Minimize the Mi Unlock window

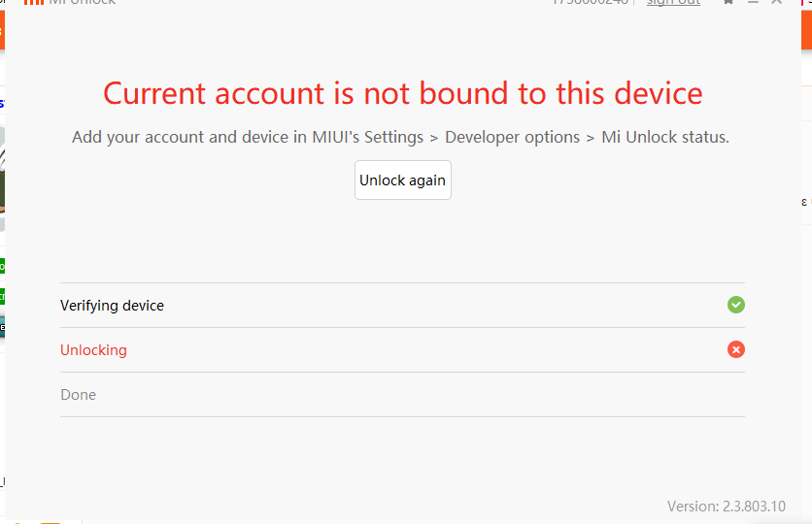click(753, 3)
